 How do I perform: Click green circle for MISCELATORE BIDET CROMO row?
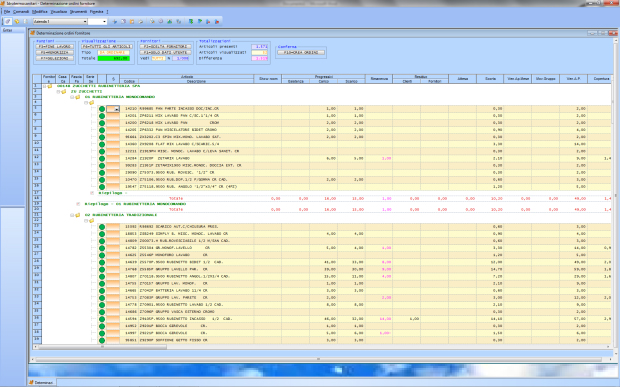click(102, 130)
